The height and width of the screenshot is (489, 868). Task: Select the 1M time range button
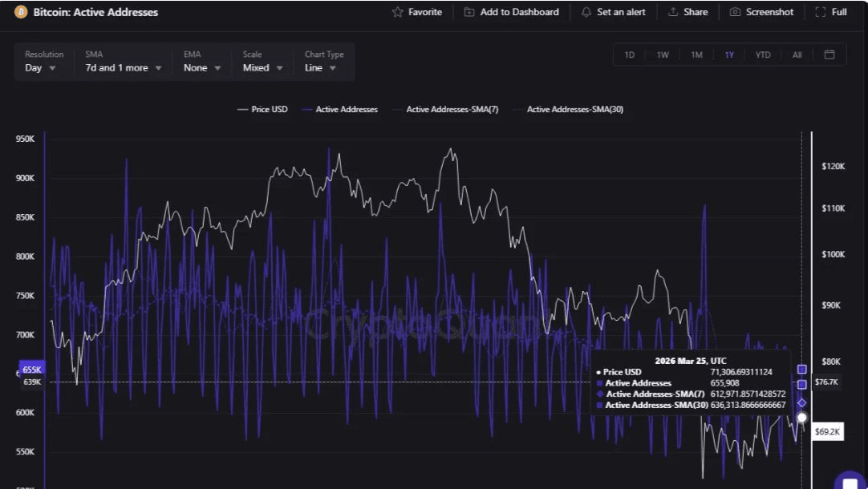pyautogui.click(x=696, y=55)
